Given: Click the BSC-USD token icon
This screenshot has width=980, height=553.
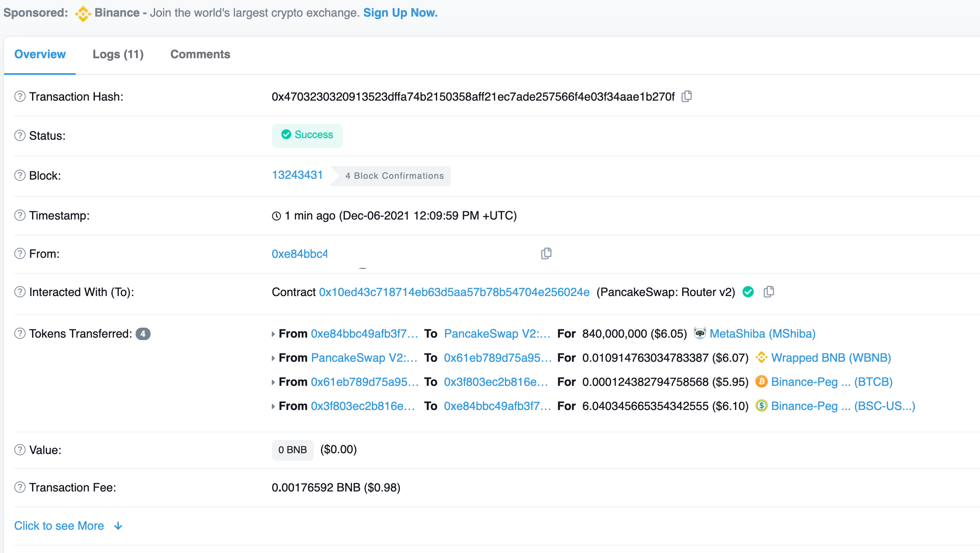Looking at the screenshot, I should [761, 406].
